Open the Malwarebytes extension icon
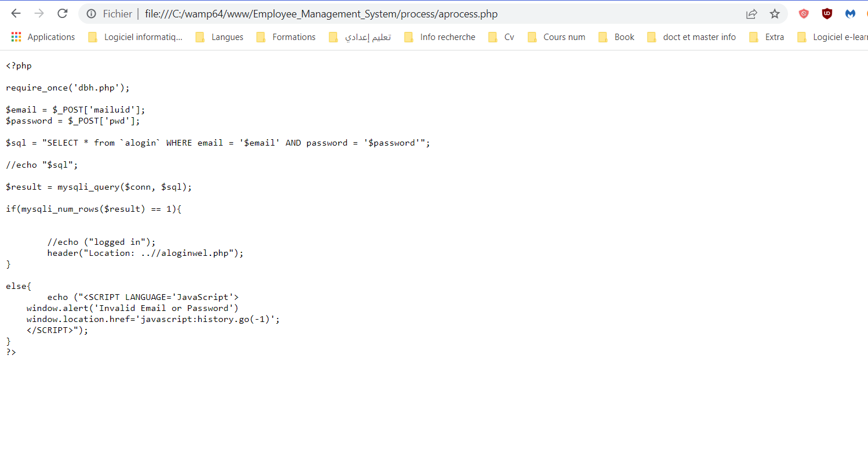This screenshot has height=456, width=868. [x=850, y=14]
